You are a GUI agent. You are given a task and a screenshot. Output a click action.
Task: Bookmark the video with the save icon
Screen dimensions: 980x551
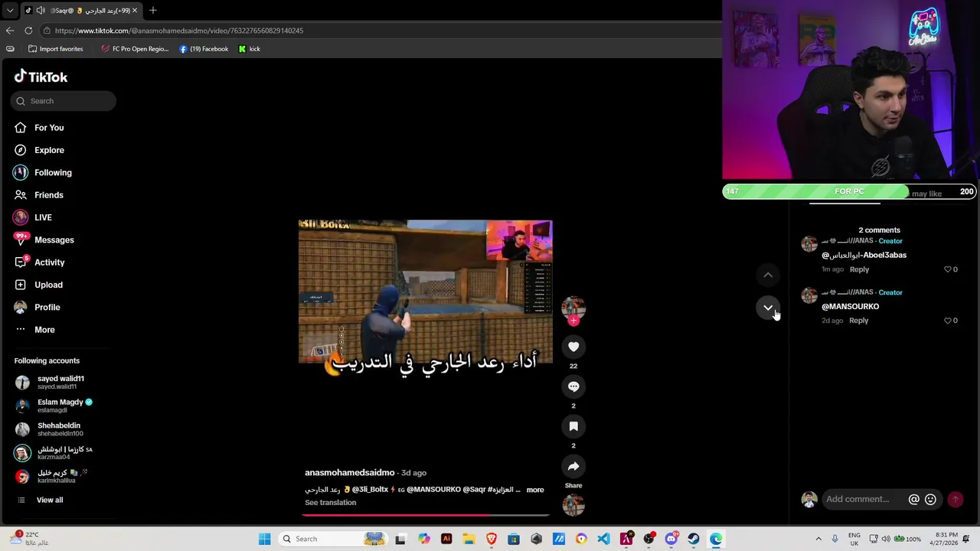573,426
